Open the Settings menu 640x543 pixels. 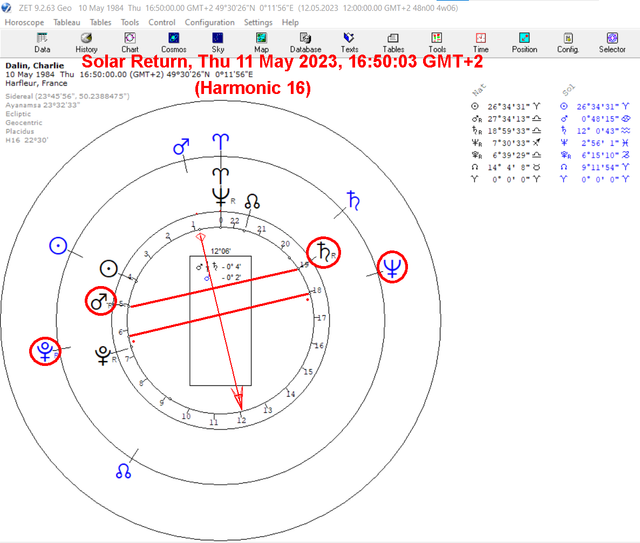[258, 22]
